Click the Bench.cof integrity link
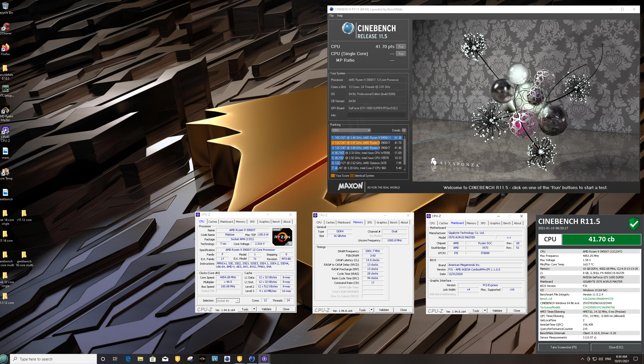 (546, 299)
